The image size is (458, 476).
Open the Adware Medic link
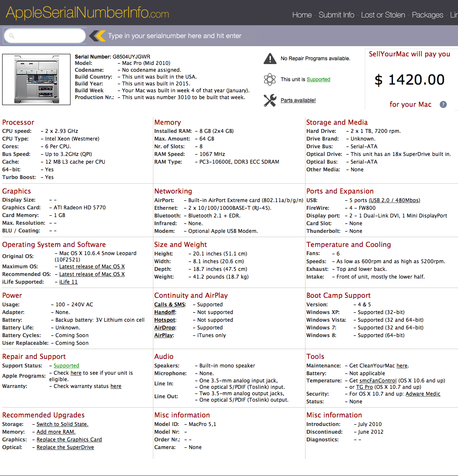423,394
